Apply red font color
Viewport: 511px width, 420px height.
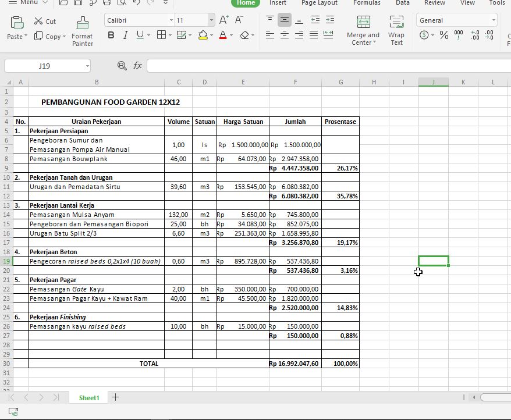click(x=223, y=35)
